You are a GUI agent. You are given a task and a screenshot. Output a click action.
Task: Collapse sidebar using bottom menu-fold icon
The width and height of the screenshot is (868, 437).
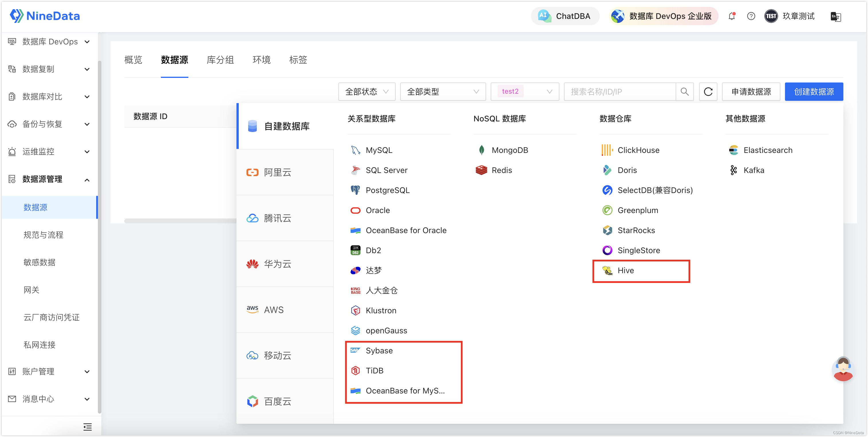coord(87,427)
